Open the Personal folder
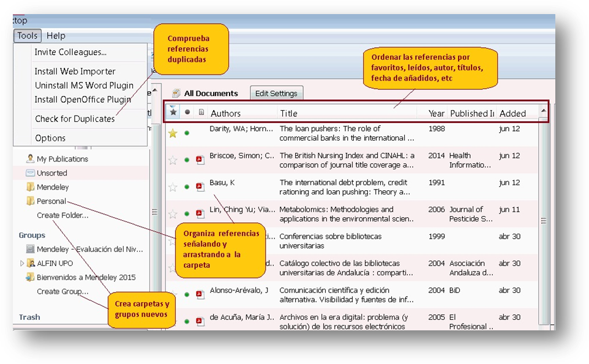The height and width of the screenshot is (364, 589). [51, 201]
